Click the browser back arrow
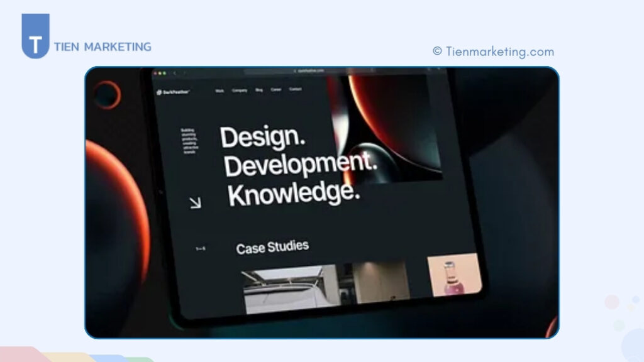The height and width of the screenshot is (362, 644). (x=174, y=73)
